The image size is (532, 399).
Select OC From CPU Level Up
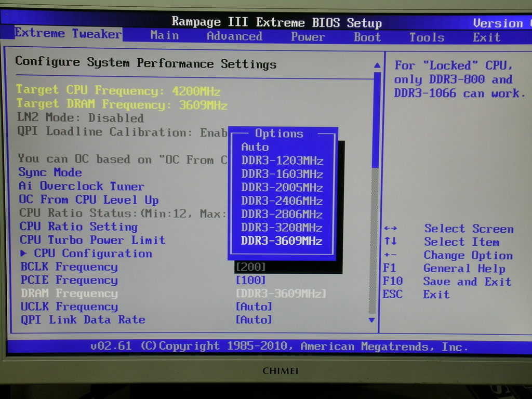(x=89, y=200)
